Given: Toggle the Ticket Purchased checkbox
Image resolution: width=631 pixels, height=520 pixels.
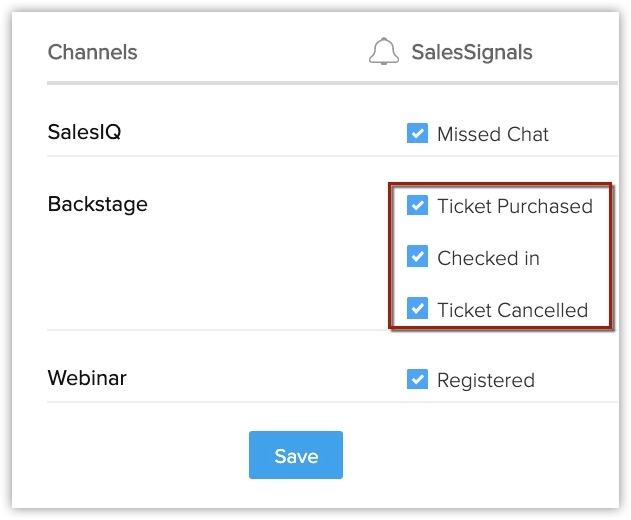Looking at the screenshot, I should click(418, 206).
